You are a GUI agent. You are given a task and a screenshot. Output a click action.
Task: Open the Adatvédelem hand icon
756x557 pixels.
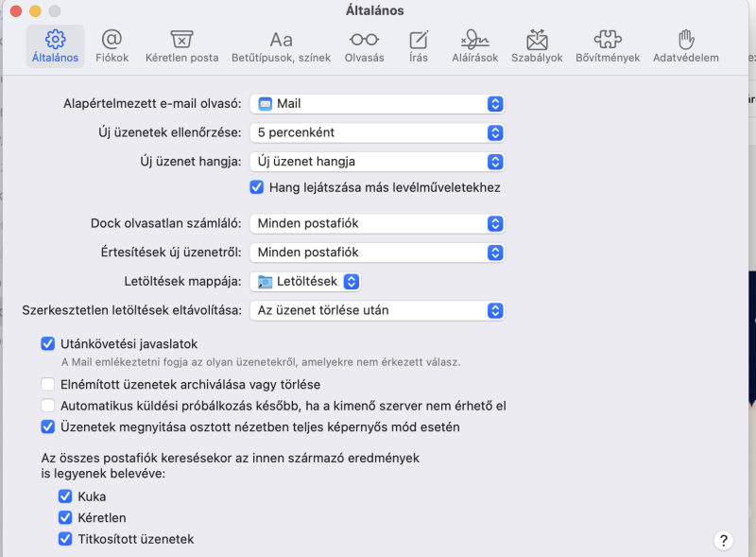pyautogui.click(x=686, y=45)
